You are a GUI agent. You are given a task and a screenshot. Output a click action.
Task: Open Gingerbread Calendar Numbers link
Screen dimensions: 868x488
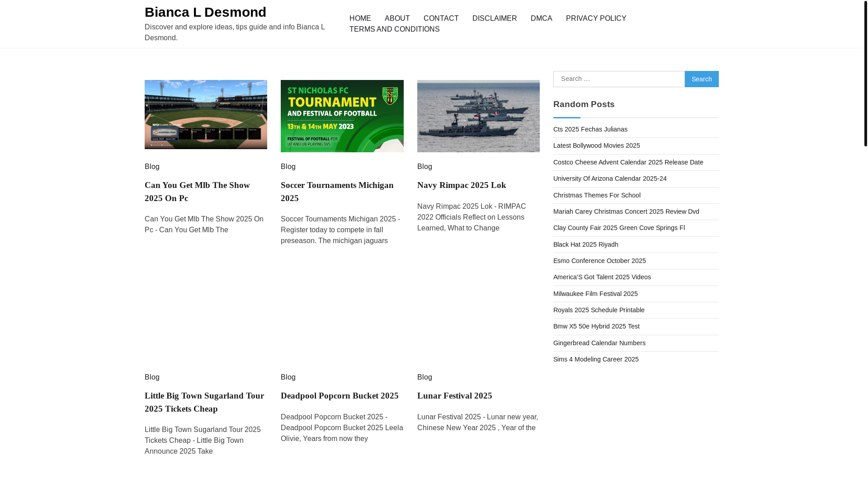(599, 343)
